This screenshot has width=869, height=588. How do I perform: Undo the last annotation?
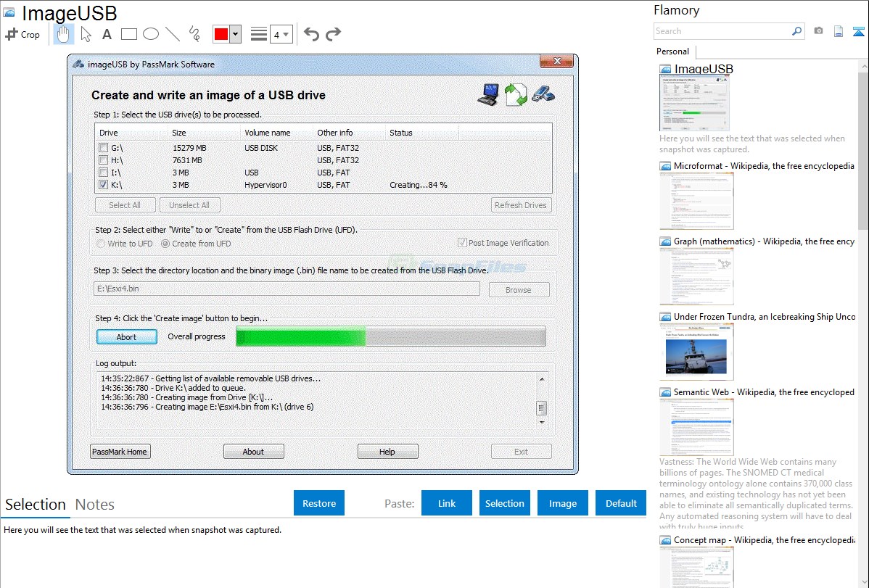click(311, 34)
